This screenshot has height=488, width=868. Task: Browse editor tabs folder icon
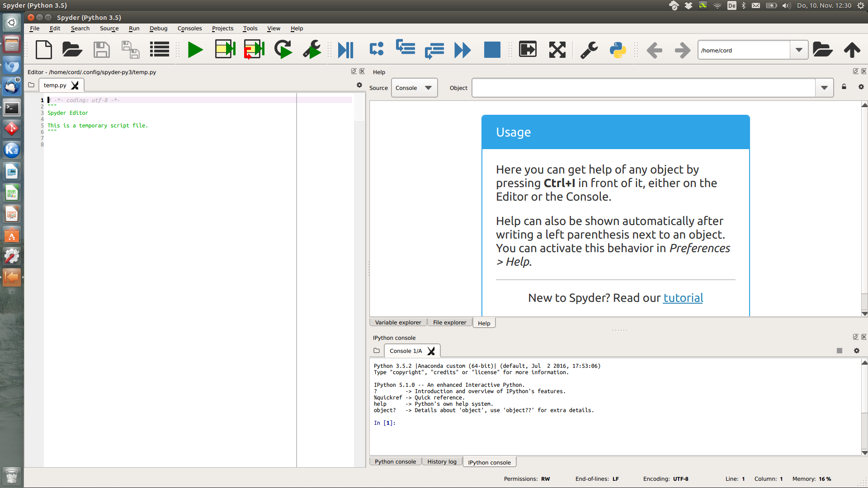tap(31, 85)
